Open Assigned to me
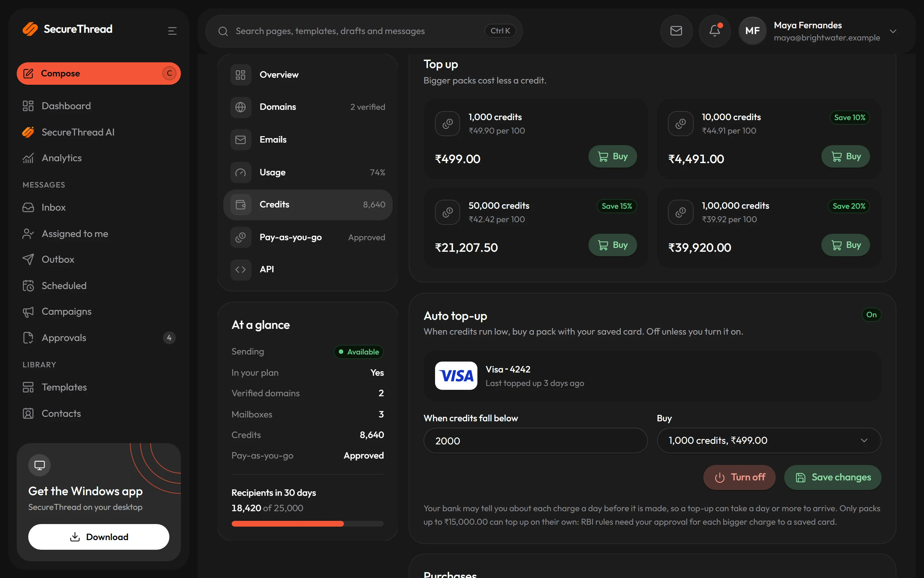This screenshot has height=578, width=924. click(x=98, y=233)
